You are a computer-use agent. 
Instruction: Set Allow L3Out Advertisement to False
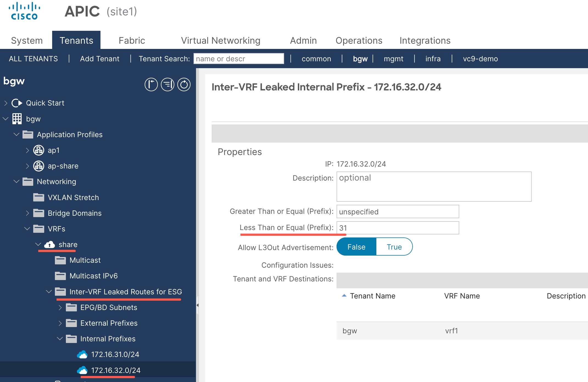click(356, 247)
